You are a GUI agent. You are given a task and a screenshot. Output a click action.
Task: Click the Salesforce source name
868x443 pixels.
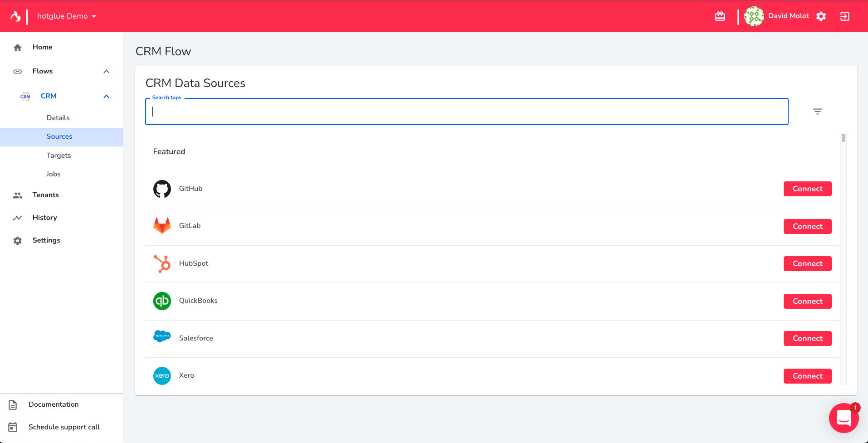coord(196,338)
